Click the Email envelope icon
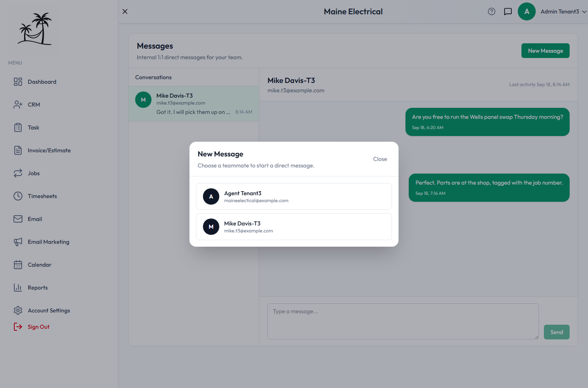Viewport: 588px width, 388px height. click(x=18, y=219)
